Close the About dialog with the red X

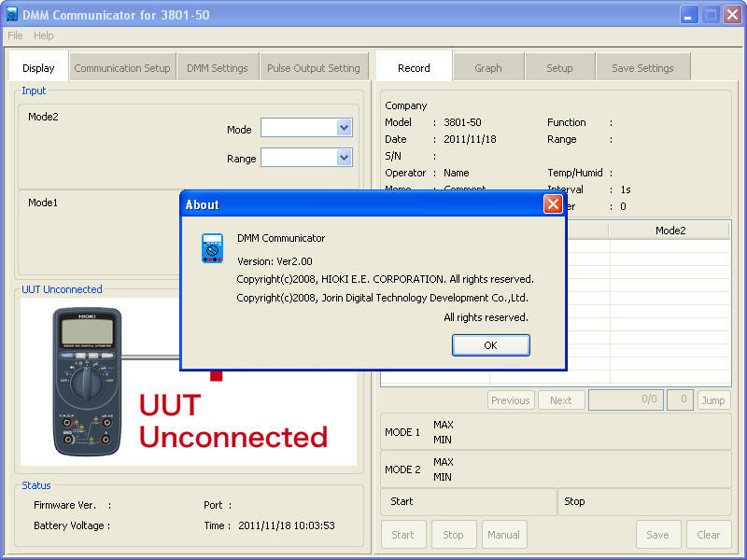point(553,204)
